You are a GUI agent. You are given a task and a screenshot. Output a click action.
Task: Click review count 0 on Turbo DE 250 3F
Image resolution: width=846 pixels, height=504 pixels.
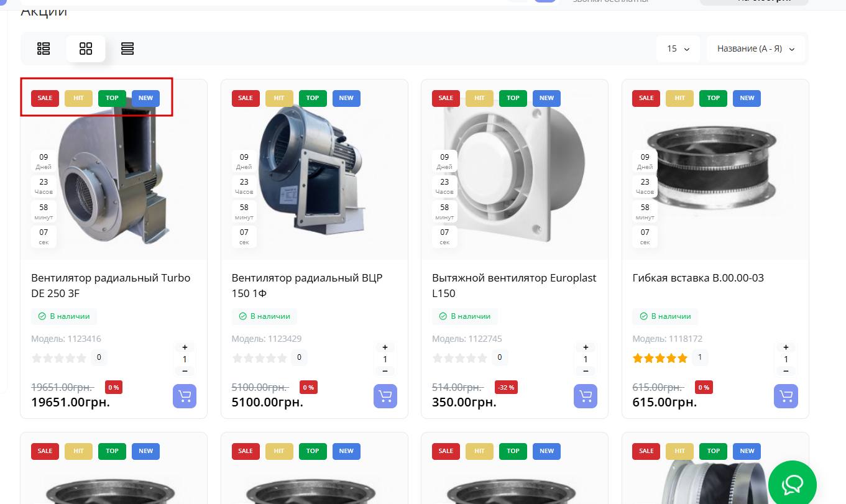99,357
